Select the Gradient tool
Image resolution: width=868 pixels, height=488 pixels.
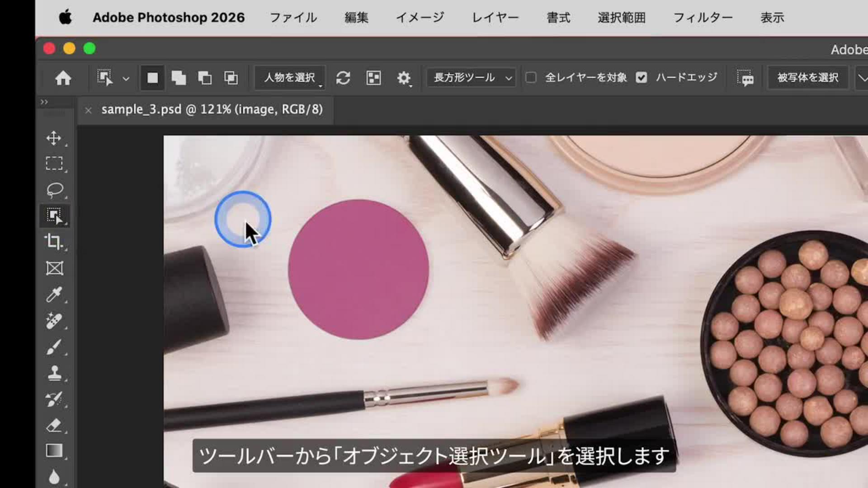(54, 451)
